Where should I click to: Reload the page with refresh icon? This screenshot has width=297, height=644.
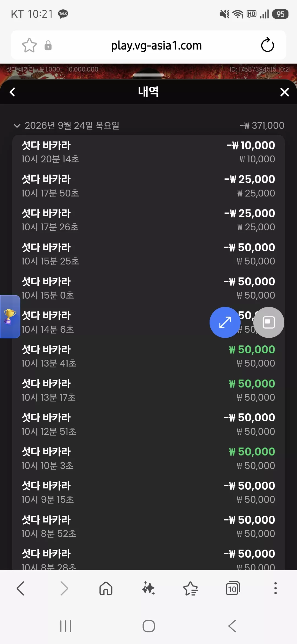tap(267, 45)
